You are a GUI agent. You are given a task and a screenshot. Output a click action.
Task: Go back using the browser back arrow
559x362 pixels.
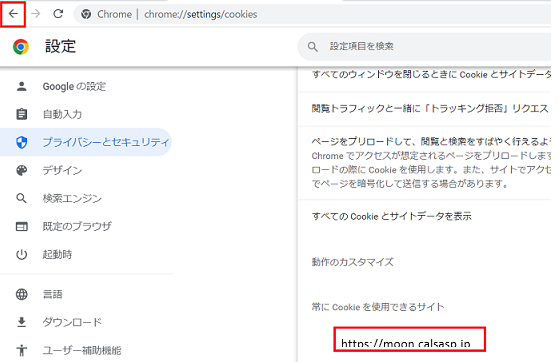coord(13,14)
